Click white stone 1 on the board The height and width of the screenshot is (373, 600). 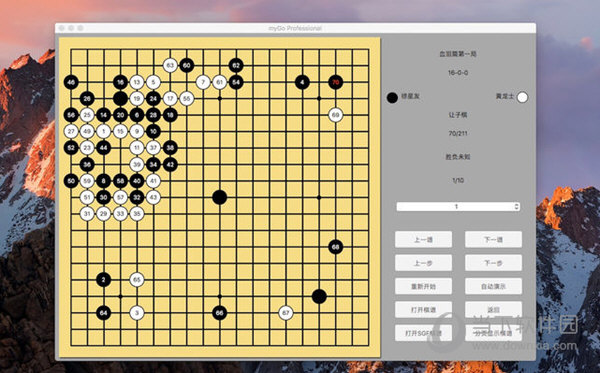tap(104, 131)
